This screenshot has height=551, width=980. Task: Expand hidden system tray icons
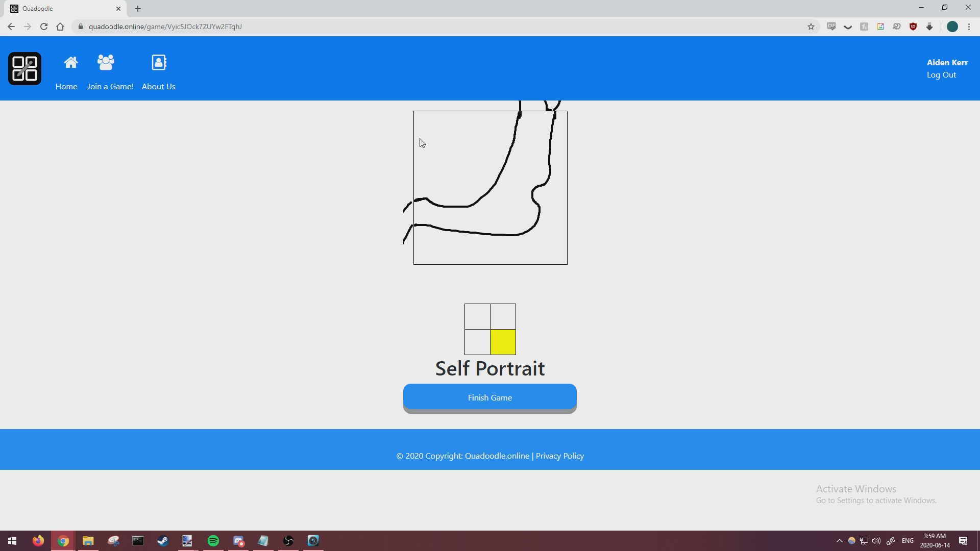(839, 541)
